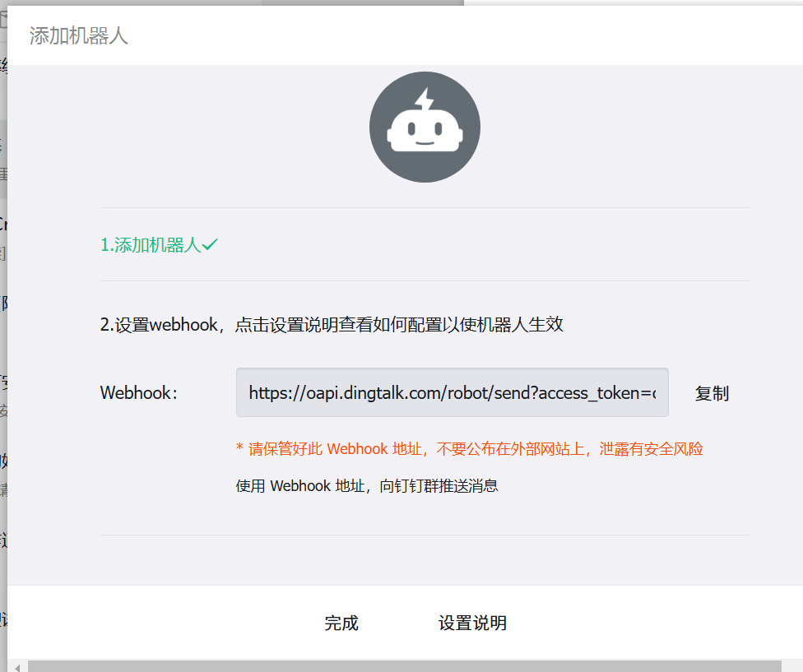Click the Webhook: label
This screenshot has width=803, height=672.
[x=139, y=392]
